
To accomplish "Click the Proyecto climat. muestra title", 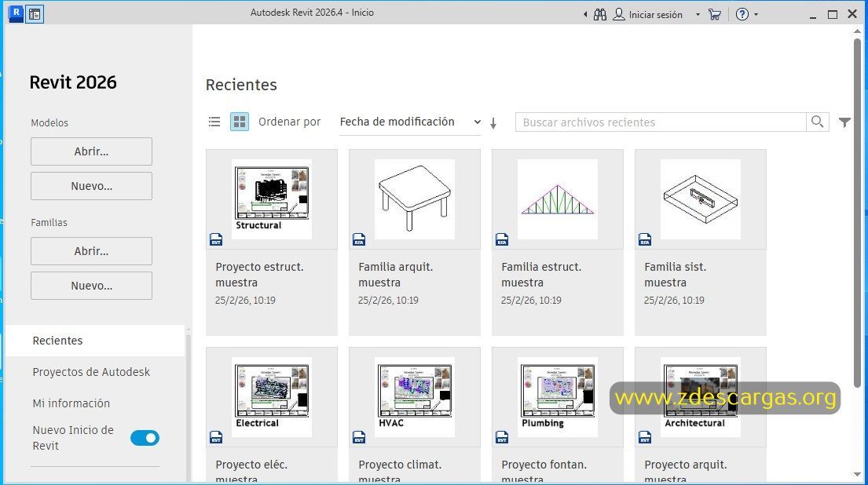I will [401, 472].
